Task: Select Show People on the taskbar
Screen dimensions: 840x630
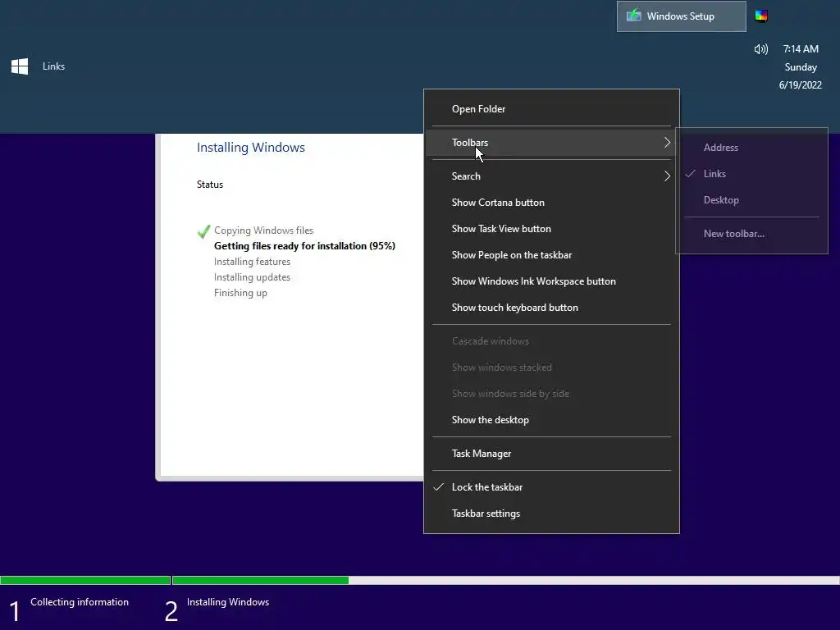Action: point(551,255)
